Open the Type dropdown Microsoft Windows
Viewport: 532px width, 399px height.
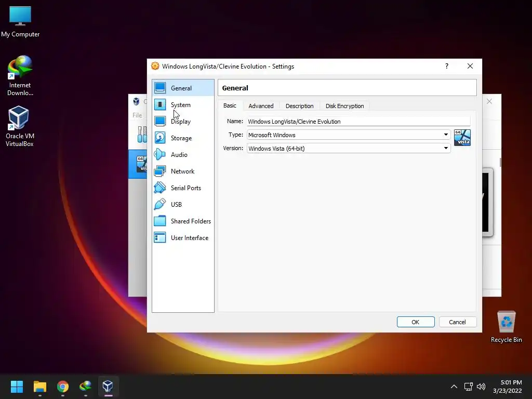tap(349, 135)
